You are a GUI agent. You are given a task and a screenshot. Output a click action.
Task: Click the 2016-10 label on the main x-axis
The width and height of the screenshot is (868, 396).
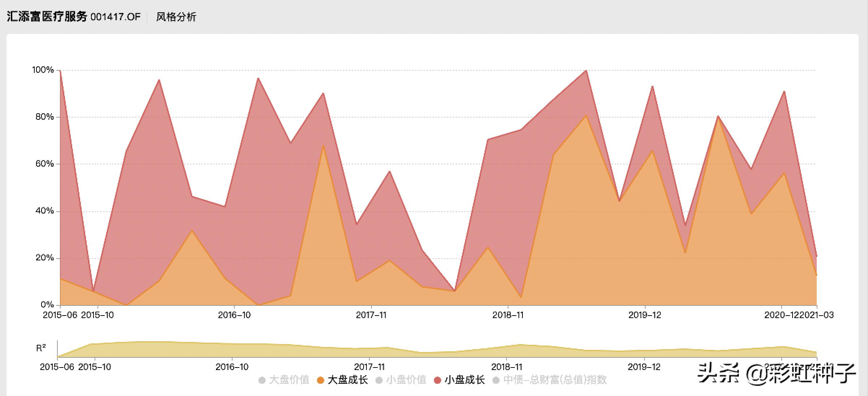(x=234, y=315)
